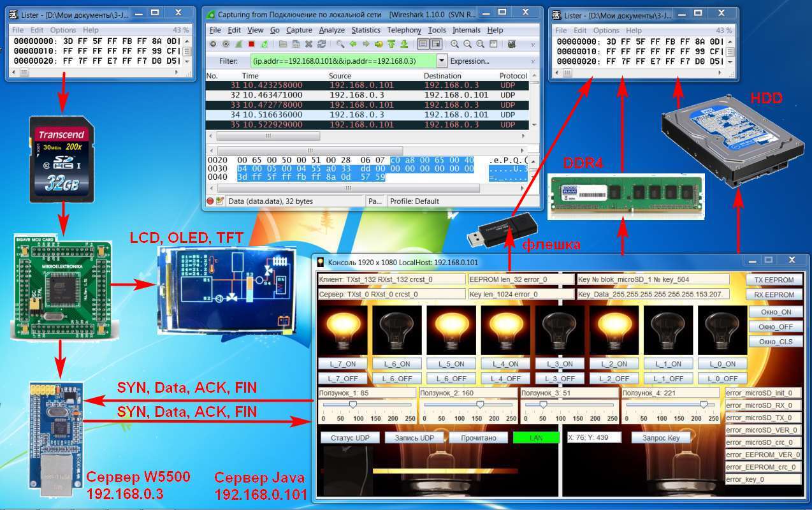Viewport: 812px width, 510px height.
Task: Click the error_microSD_init_0 field
Action: 763,393
